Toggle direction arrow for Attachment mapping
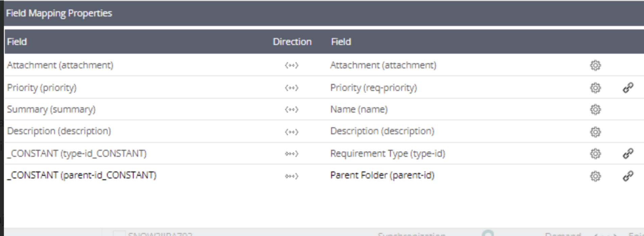Screen dimensions: 644x236 [292, 65]
